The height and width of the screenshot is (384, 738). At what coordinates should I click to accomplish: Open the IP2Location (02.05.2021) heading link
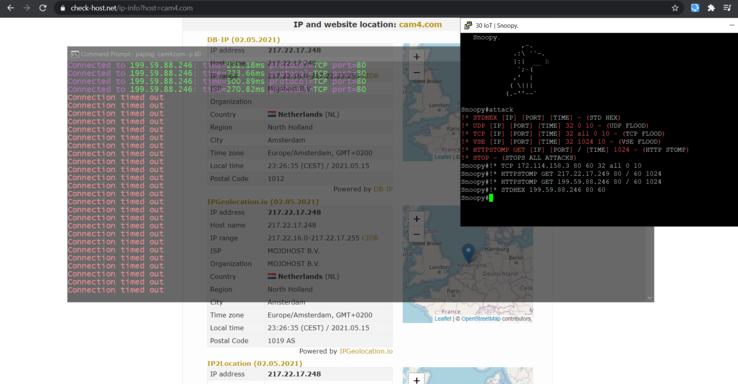(x=255, y=363)
